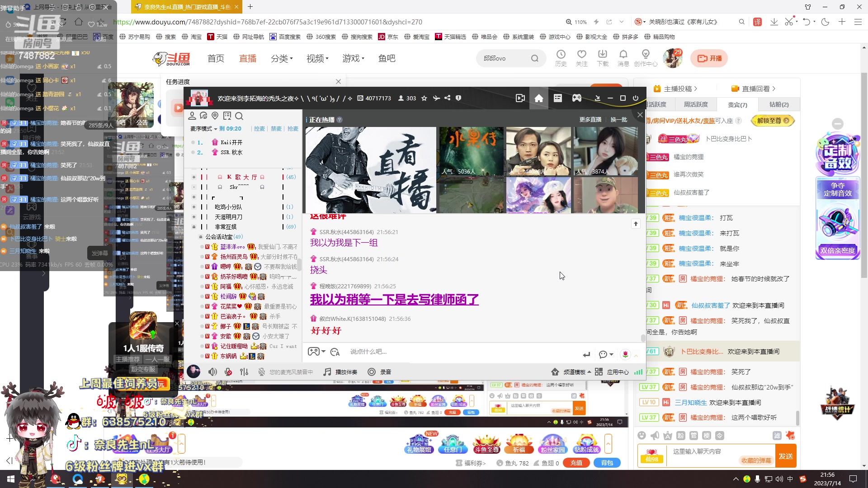The width and height of the screenshot is (868, 488).
Task: Open 创作中心 lightbulb icon
Action: pos(646,59)
